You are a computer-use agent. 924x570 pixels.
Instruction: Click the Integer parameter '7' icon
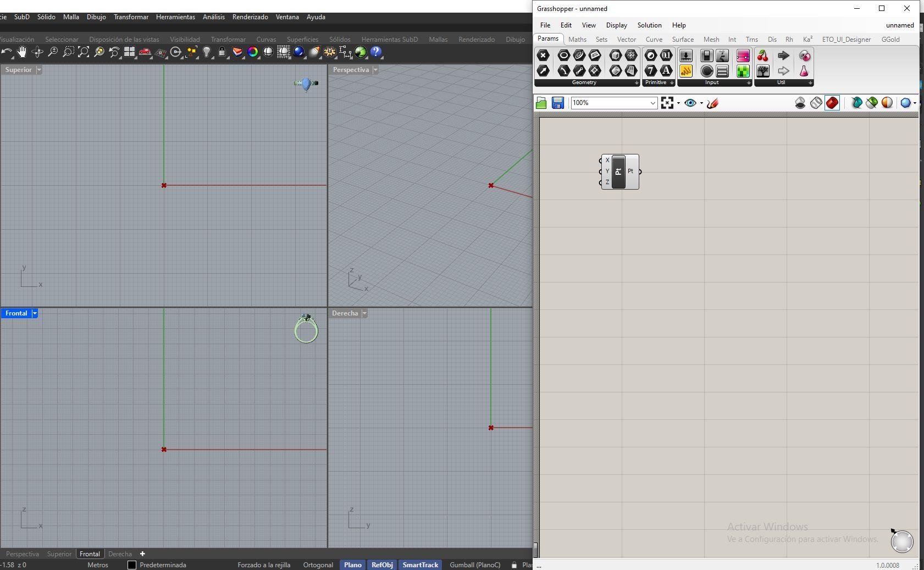(x=651, y=70)
